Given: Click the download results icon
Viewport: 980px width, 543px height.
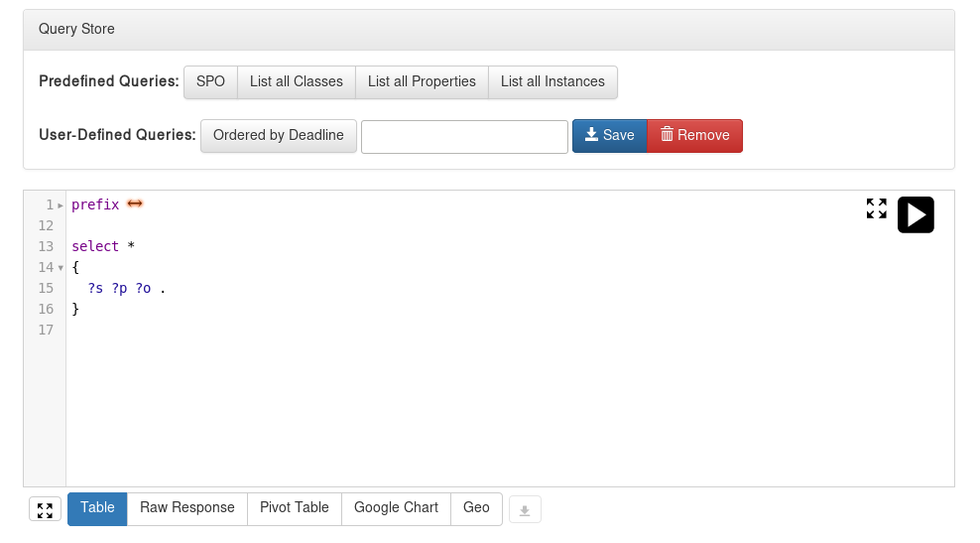Looking at the screenshot, I should click(x=525, y=509).
